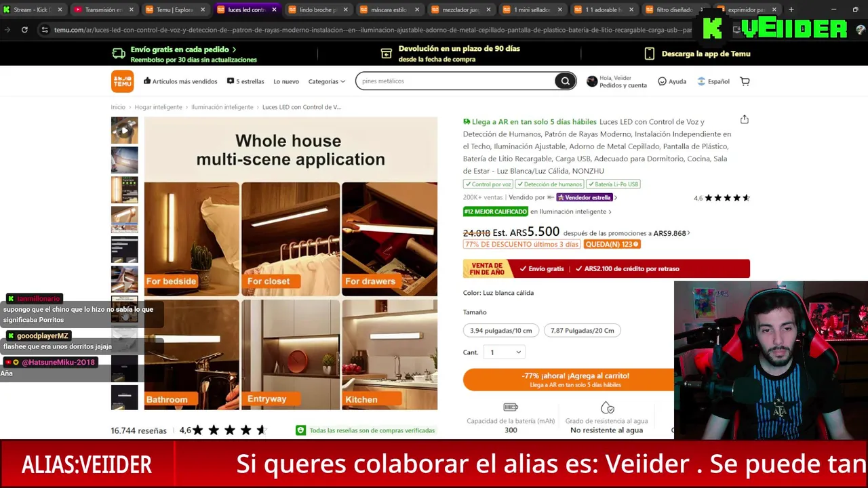868x488 pixels.
Task: Click Detección de humanos feature tag
Action: (x=549, y=184)
